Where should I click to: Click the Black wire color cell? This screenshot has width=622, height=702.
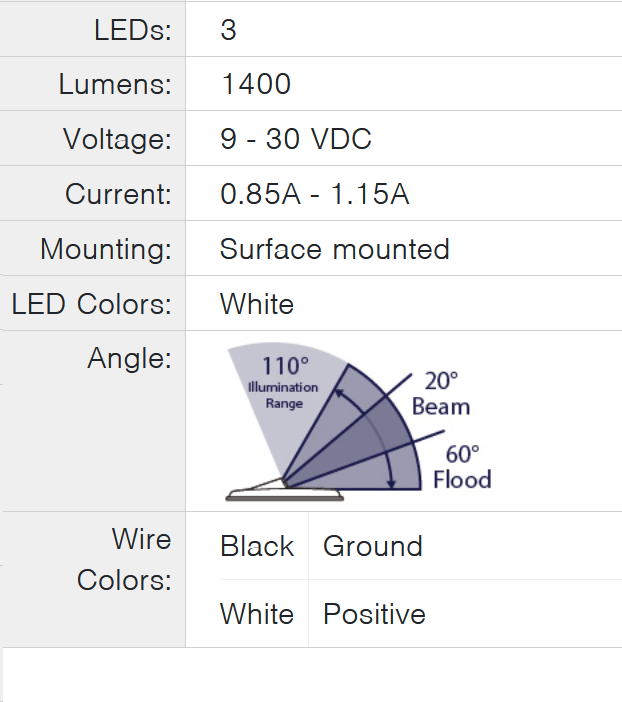pos(257,546)
